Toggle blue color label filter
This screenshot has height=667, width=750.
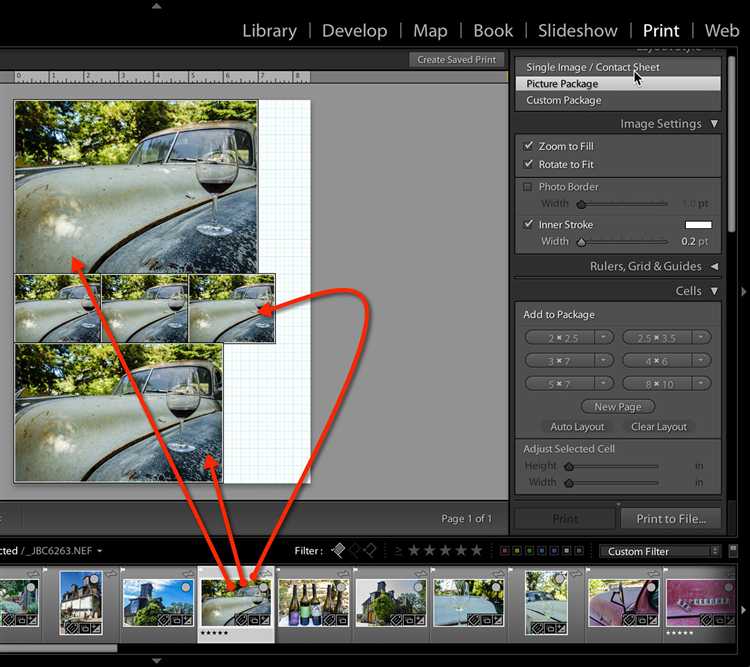[541, 551]
